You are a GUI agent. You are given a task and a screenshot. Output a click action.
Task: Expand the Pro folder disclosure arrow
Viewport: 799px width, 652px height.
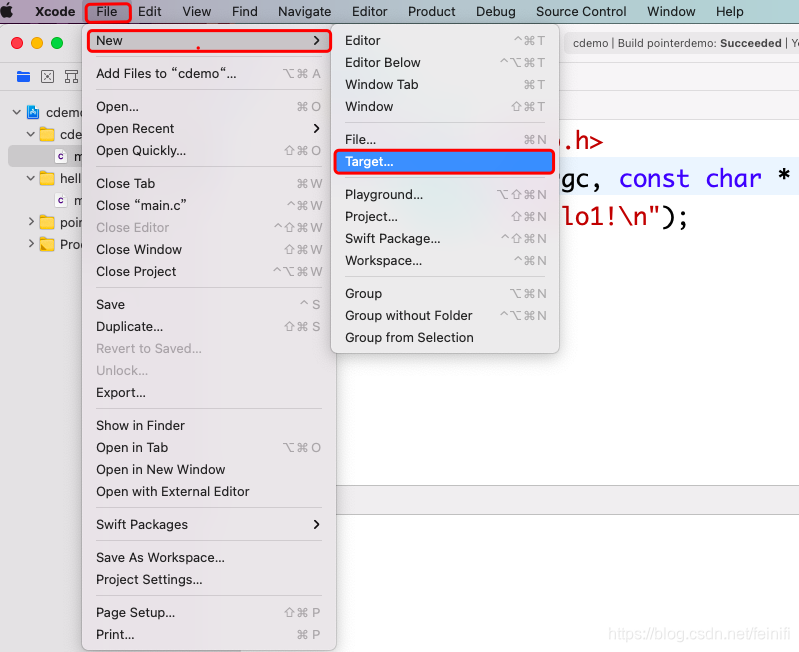[31, 244]
